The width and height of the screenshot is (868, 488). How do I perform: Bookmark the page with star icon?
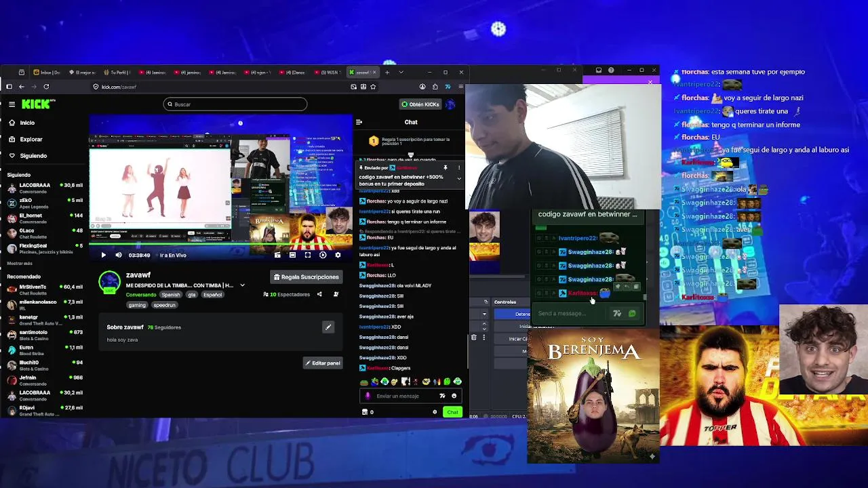[373, 87]
